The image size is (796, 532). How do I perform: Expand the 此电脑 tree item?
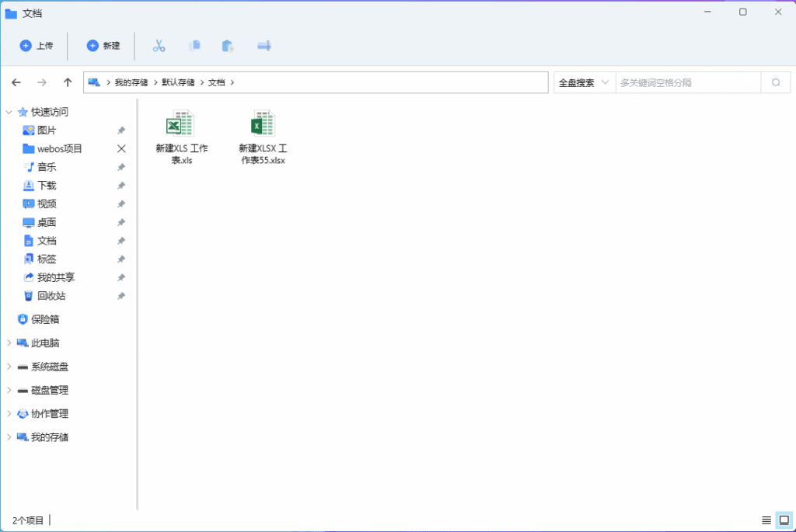click(x=8, y=342)
